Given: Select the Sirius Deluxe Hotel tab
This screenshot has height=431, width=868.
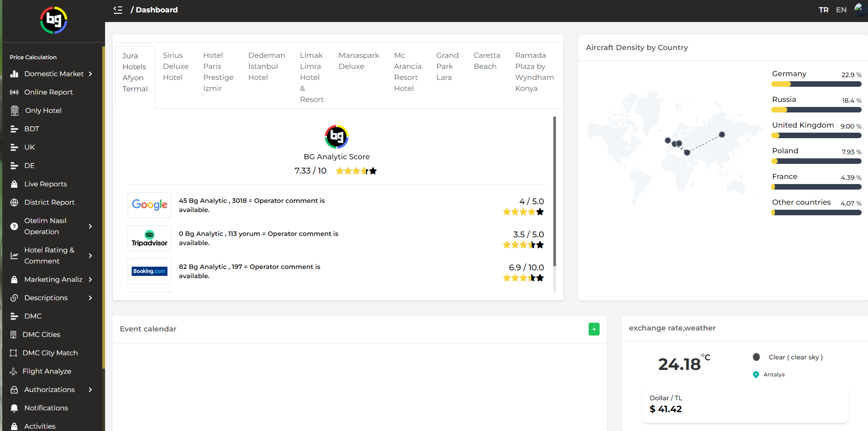Looking at the screenshot, I should click(x=176, y=67).
